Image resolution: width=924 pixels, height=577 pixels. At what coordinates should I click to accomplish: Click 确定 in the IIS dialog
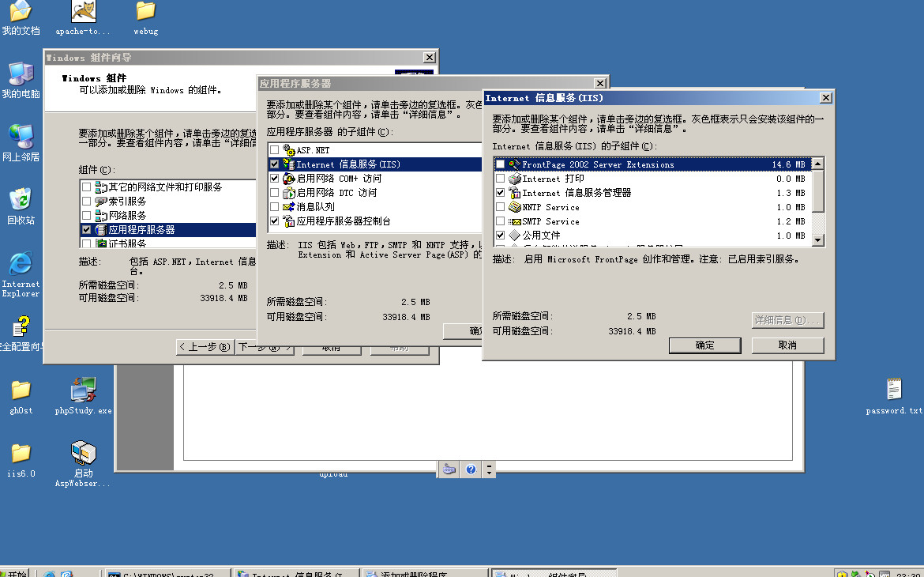click(704, 345)
